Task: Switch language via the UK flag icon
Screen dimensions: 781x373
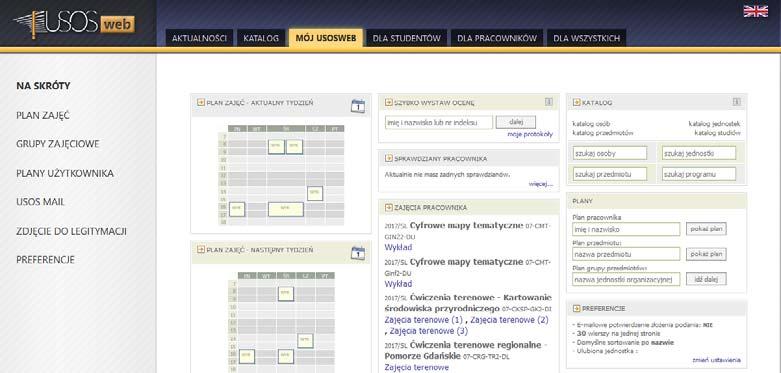Action: pyautogui.click(x=755, y=11)
